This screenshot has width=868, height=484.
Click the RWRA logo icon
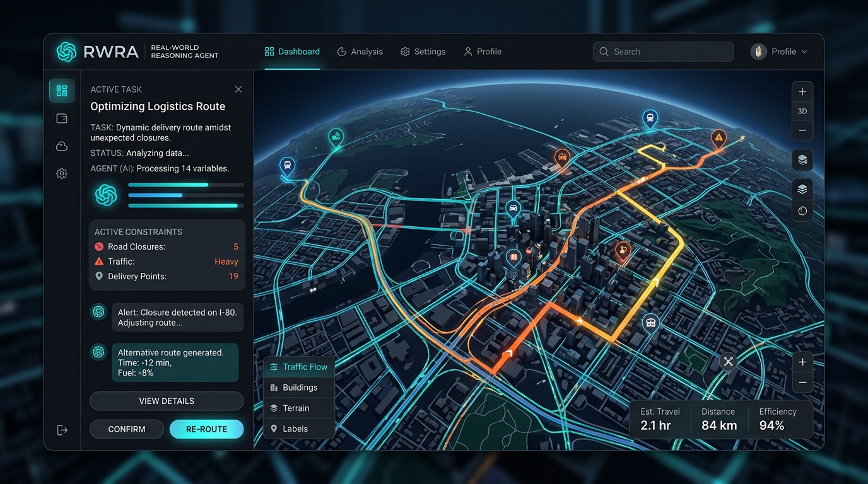click(66, 52)
